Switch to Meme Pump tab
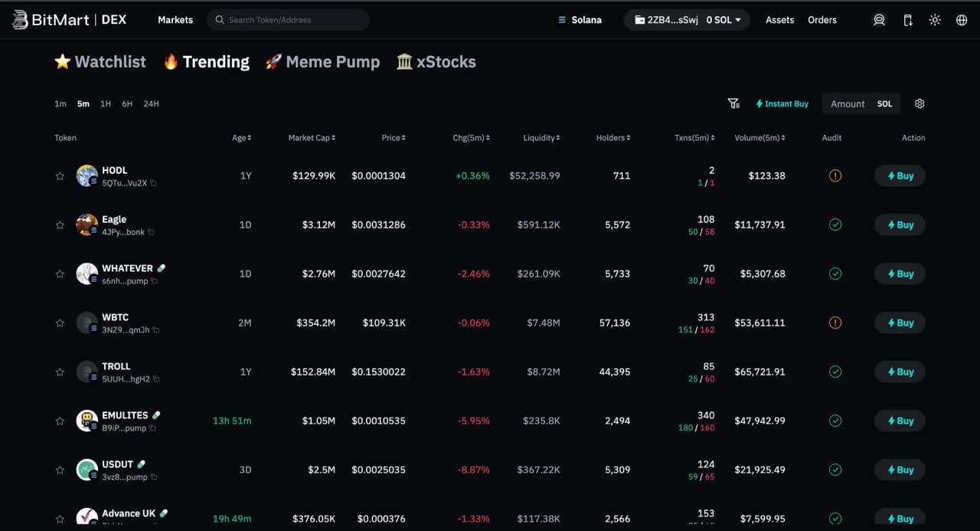Screen dimensions: 980x531 [x=322, y=62]
